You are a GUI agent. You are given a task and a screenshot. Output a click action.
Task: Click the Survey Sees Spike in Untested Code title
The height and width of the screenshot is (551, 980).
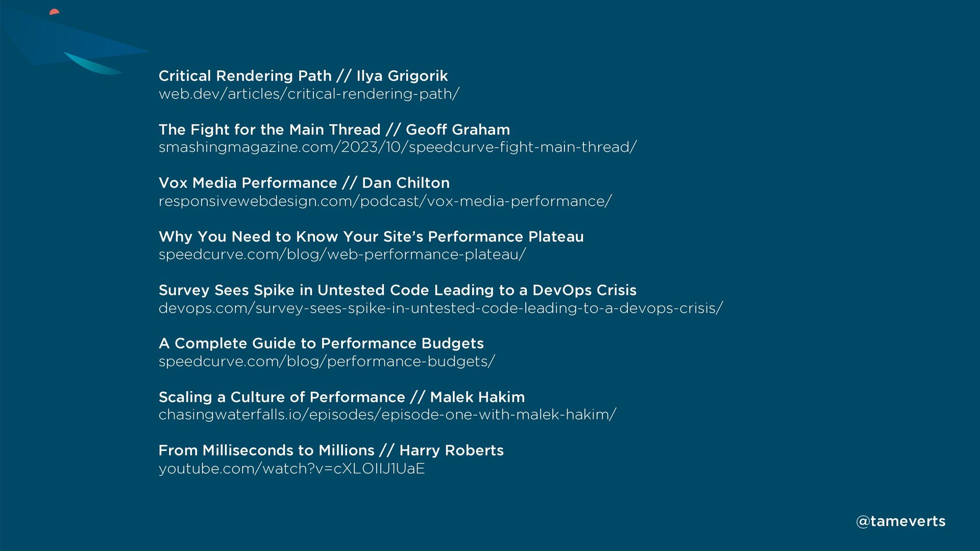point(398,290)
